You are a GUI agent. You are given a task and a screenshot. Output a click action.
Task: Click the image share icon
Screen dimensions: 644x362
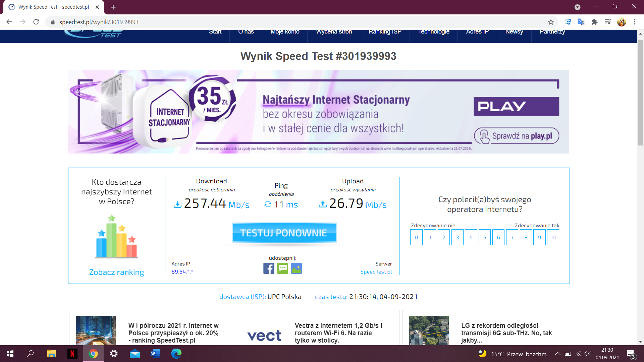pyautogui.click(x=296, y=268)
